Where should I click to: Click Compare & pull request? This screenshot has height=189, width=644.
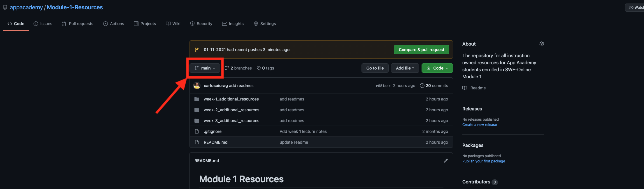click(422, 50)
